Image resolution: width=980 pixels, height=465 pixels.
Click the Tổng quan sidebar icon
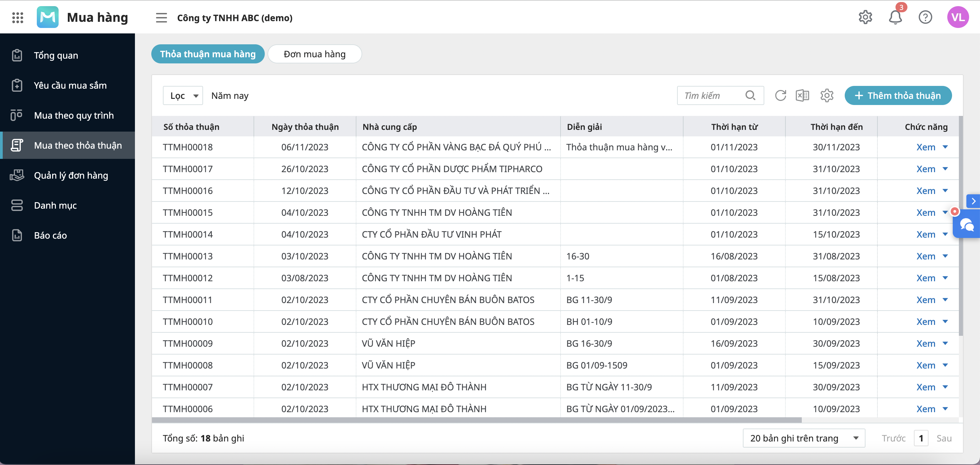17,56
